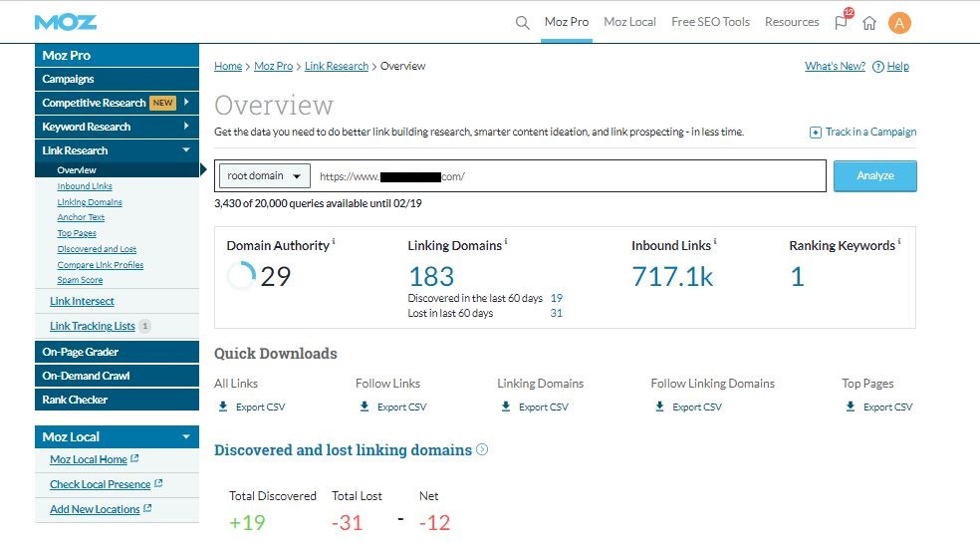Expand Keyword Research submenu arrow
This screenshot has height=545, width=980.
coord(186,127)
